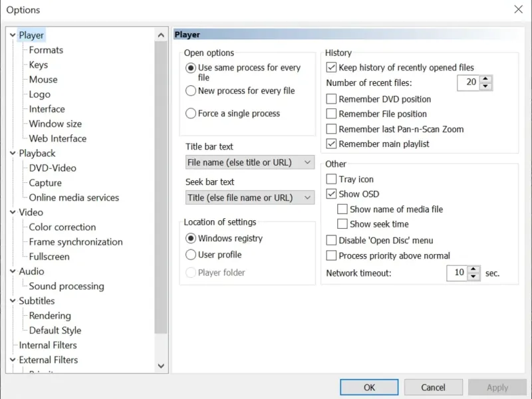Open DVD-Video settings
The height and width of the screenshot is (399, 532).
pos(53,168)
